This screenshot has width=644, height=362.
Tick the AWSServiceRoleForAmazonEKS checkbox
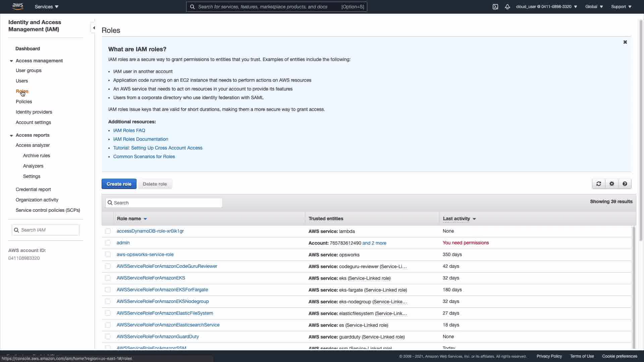pyautogui.click(x=108, y=278)
